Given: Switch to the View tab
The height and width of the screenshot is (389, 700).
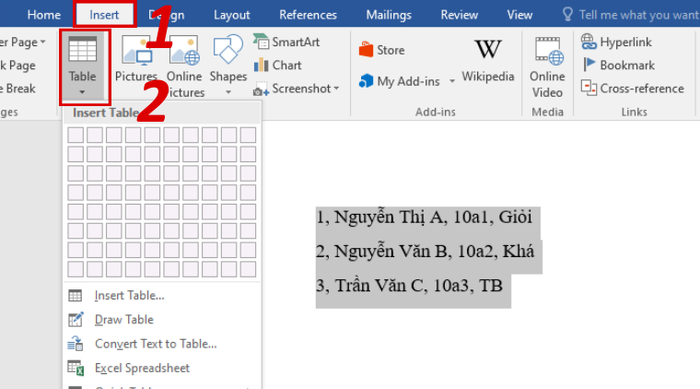Looking at the screenshot, I should [x=520, y=15].
